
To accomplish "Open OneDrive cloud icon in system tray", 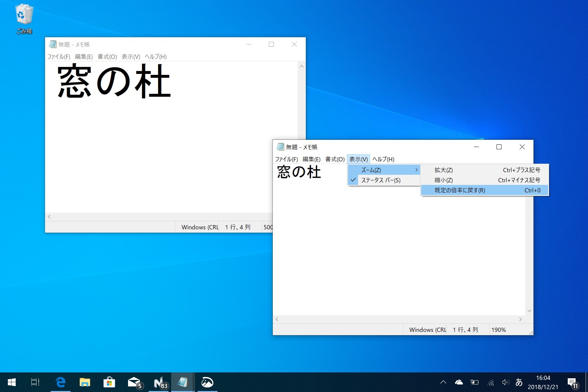I will [x=459, y=382].
